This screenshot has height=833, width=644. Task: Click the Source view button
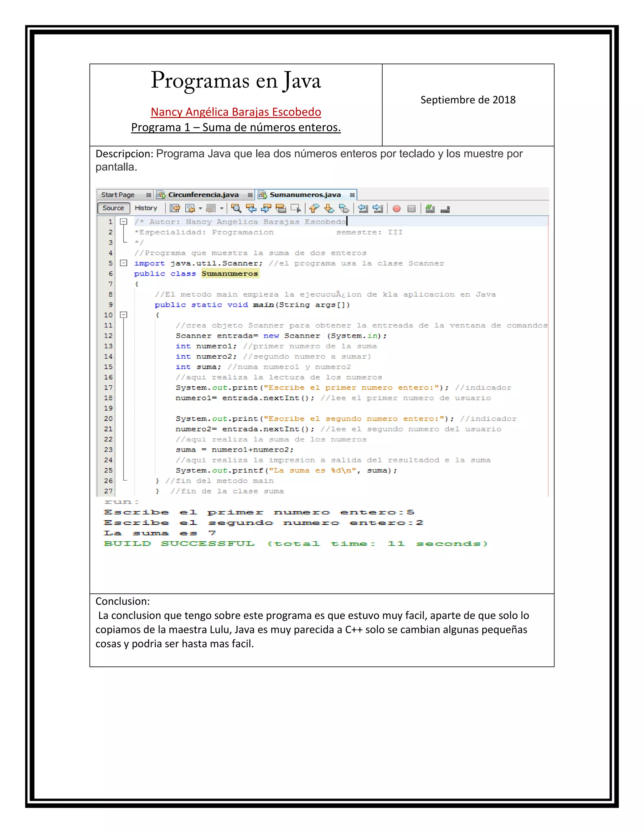click(113, 208)
